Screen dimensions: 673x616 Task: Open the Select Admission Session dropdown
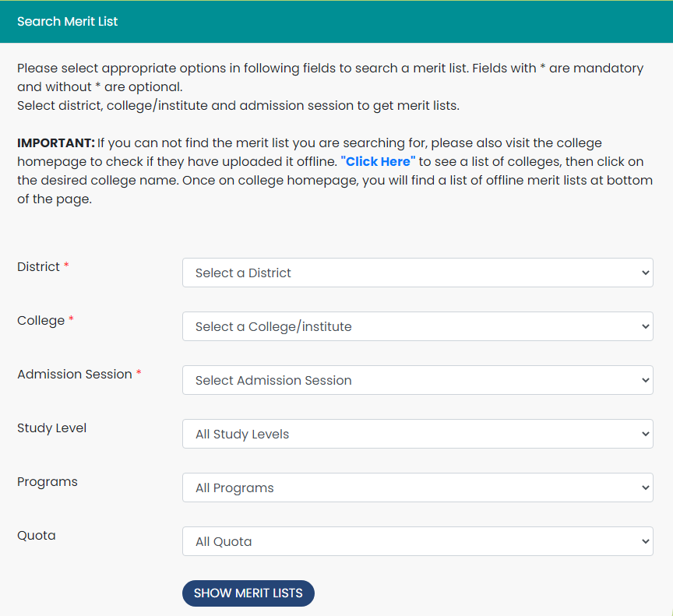click(418, 380)
